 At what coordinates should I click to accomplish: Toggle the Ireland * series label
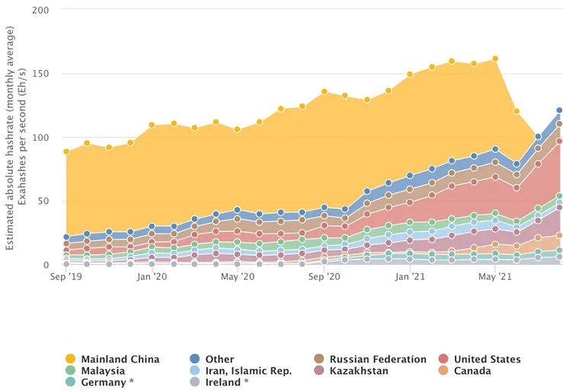(x=227, y=382)
